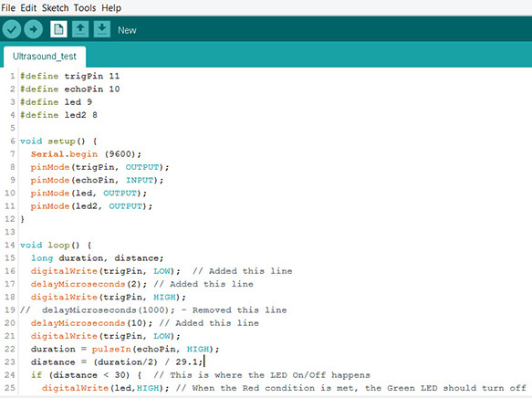Click "pinMode(led2, OUTPUT);" line
Viewport: 532px width, 398px height.
click(x=91, y=206)
